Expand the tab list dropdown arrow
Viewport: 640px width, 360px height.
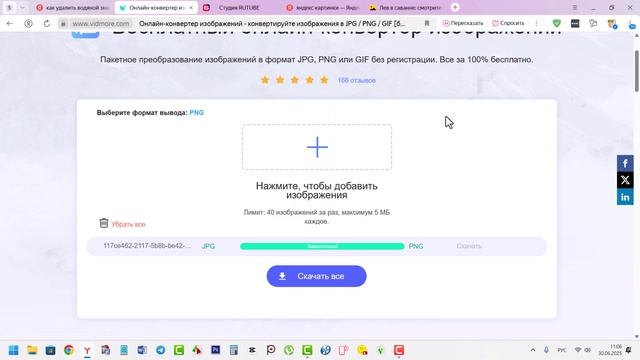(x=22, y=7)
